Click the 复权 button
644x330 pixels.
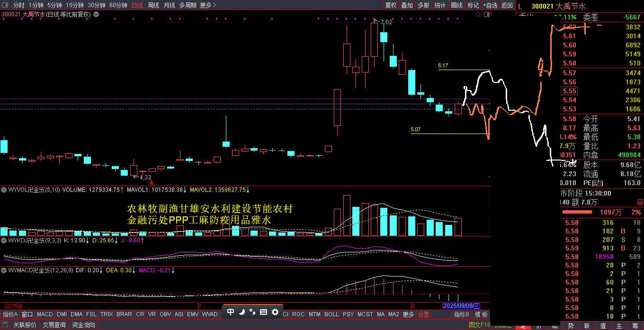tap(391, 5)
